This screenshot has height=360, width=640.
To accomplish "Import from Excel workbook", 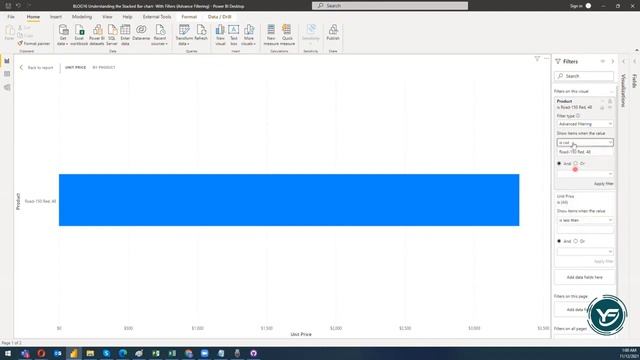I will point(79,35).
